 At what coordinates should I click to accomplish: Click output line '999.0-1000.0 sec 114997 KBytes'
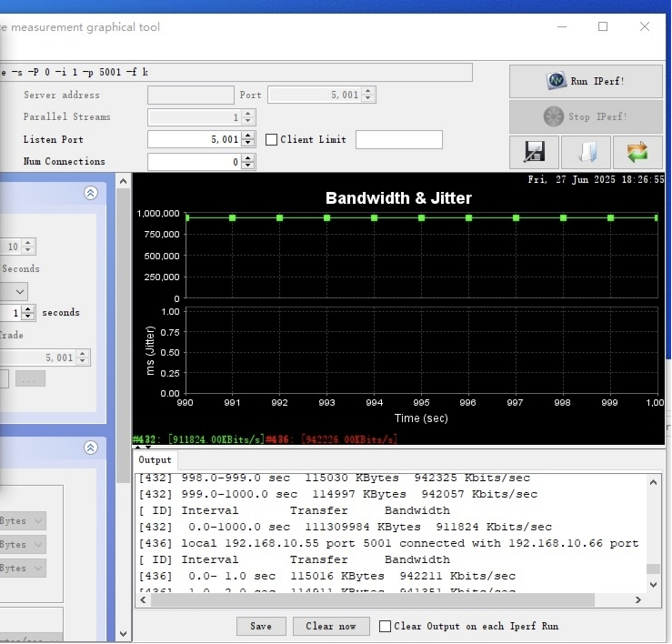click(338, 494)
